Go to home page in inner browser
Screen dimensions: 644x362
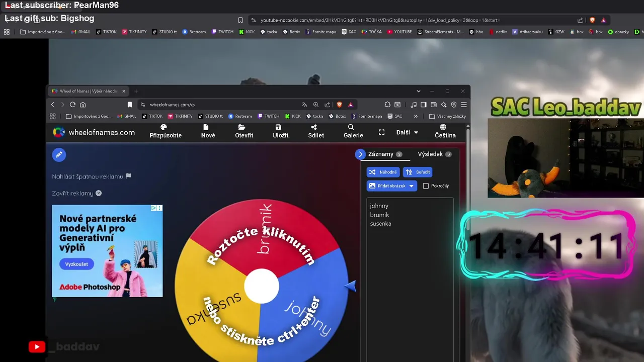83,105
